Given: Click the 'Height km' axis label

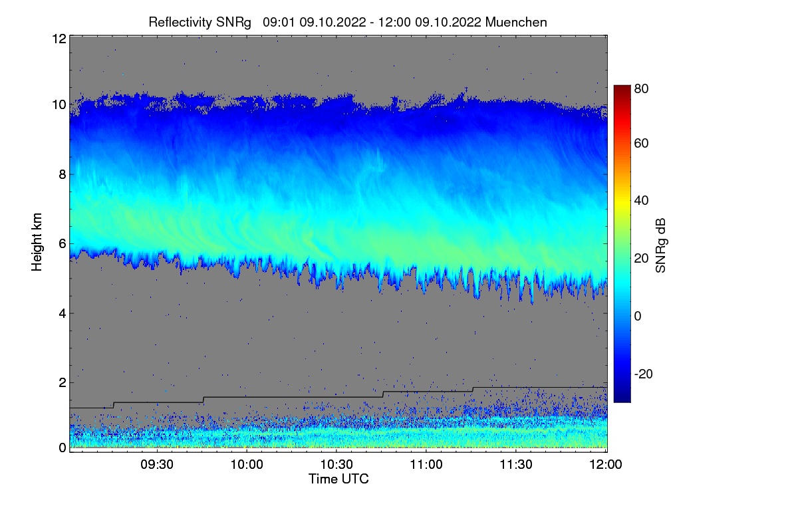Looking at the screenshot, I should [x=38, y=243].
